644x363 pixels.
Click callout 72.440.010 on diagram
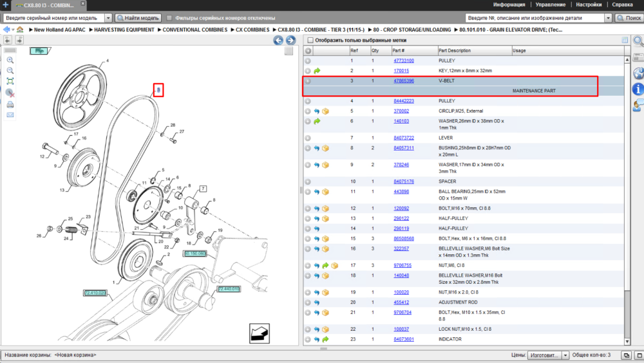coord(229,289)
